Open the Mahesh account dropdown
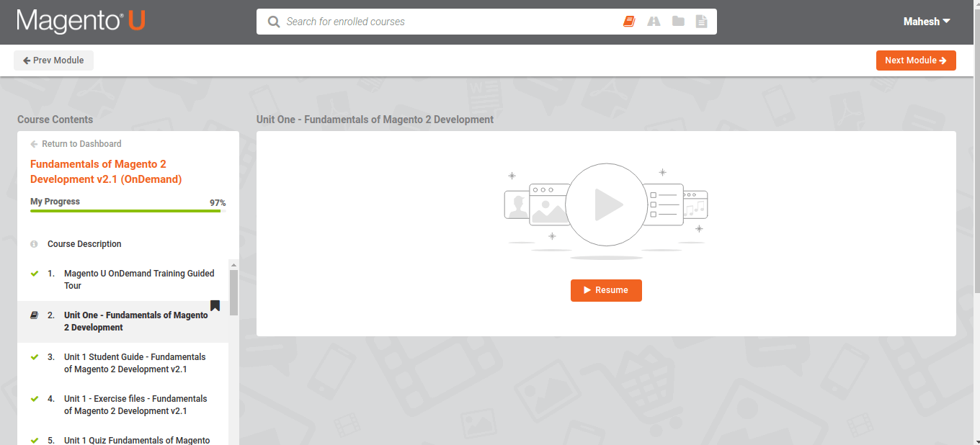 click(926, 21)
